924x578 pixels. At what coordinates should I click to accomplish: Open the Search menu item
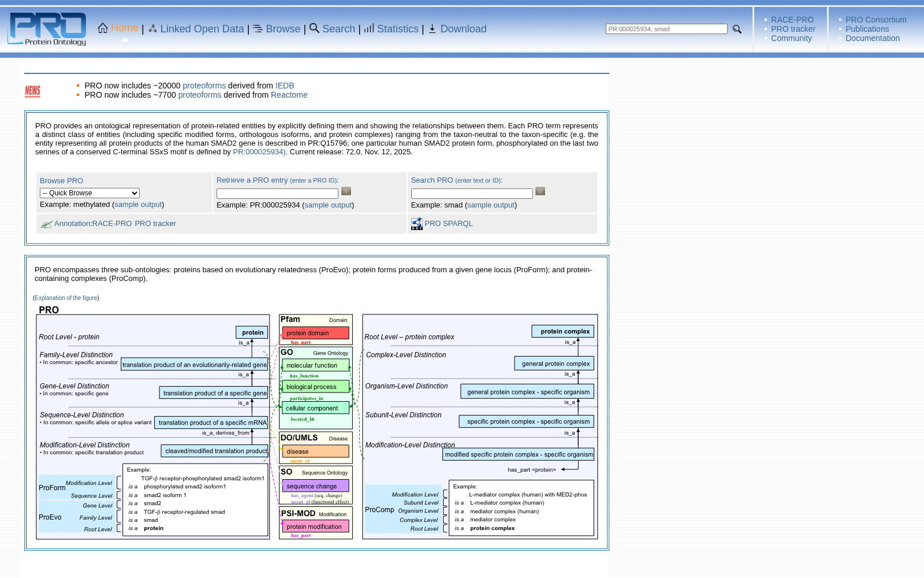coord(338,29)
